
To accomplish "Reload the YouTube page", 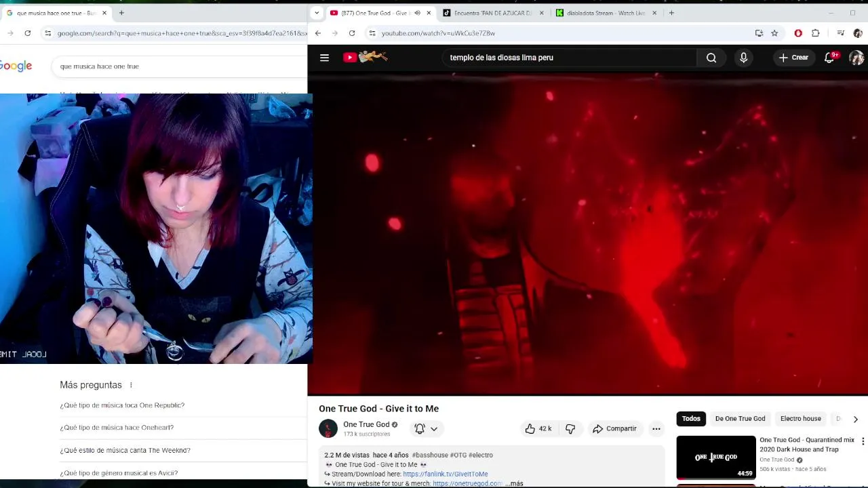I will click(x=351, y=33).
